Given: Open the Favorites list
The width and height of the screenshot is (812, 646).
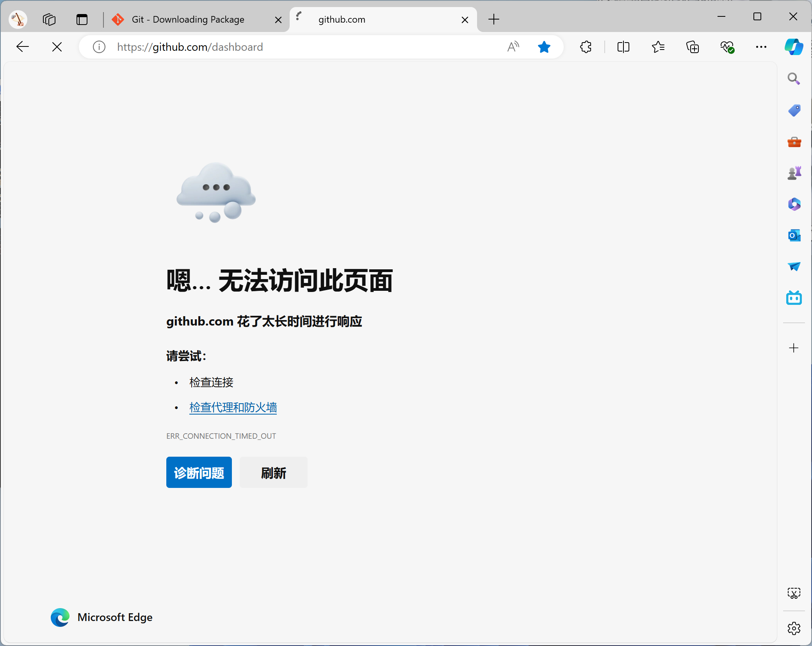Looking at the screenshot, I should click(x=658, y=47).
